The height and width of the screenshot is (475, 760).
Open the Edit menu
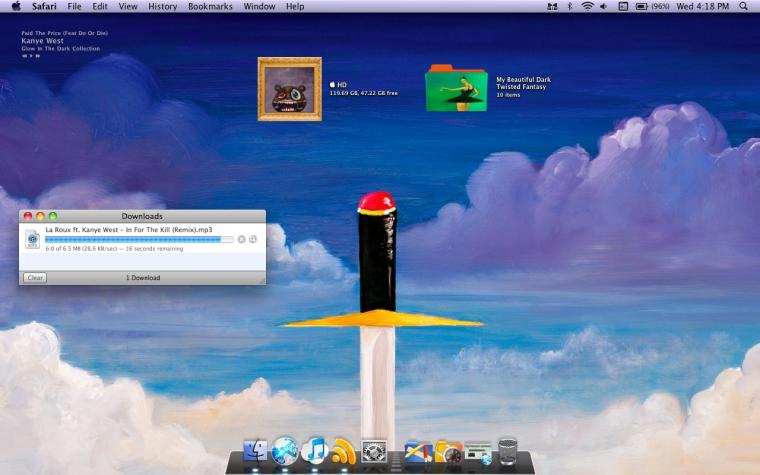100,6
